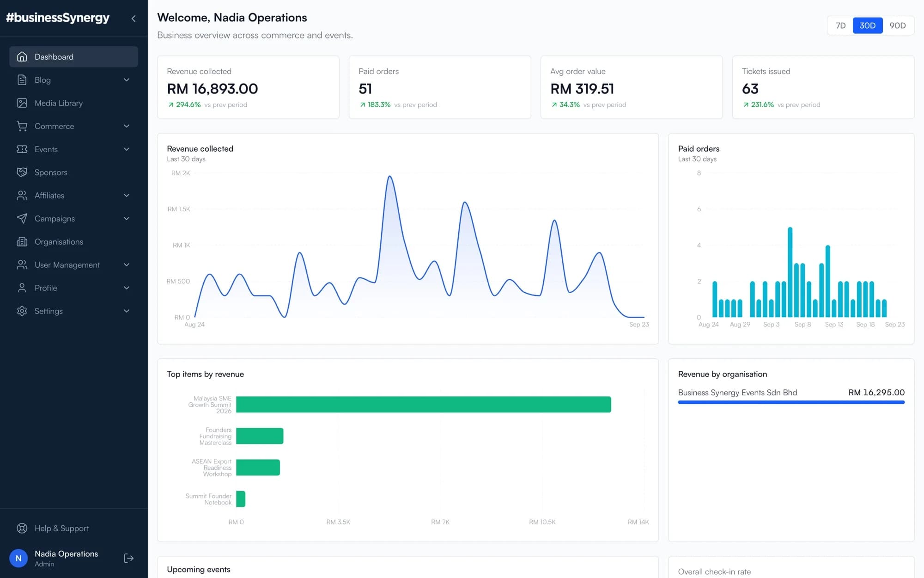Viewport: 924px width, 578px height.
Task: Expand the Campaigns menu chevron
Action: [127, 218]
